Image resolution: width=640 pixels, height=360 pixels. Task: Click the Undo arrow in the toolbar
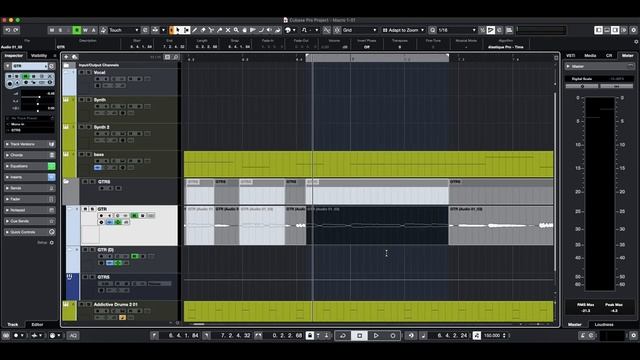tap(8, 30)
